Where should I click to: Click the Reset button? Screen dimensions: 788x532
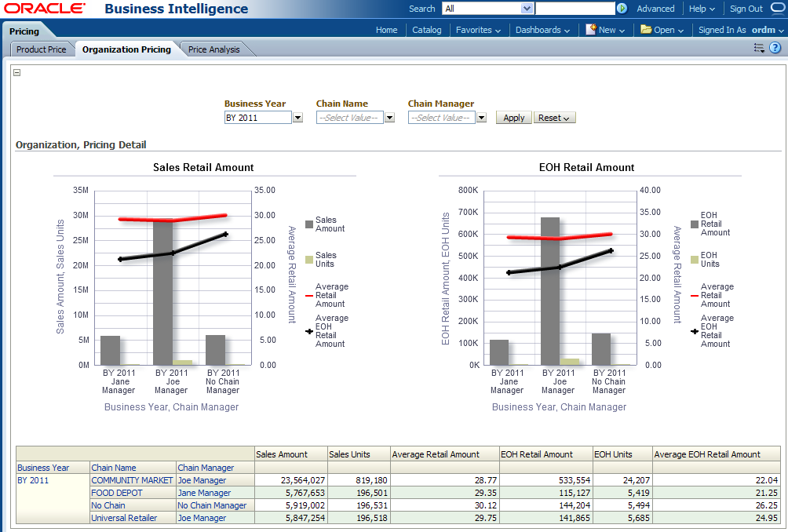point(554,118)
